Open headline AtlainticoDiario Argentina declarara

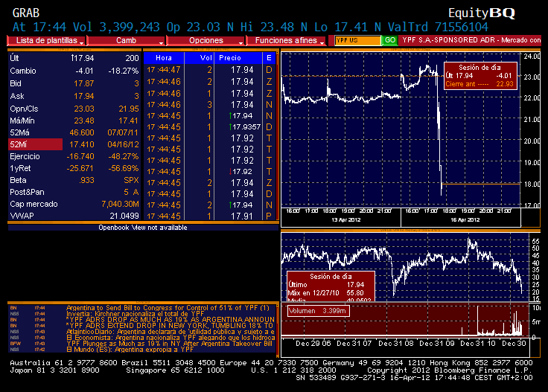(171, 332)
